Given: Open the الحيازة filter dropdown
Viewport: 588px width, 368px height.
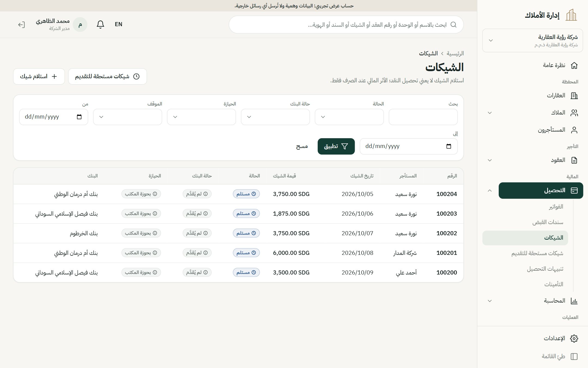Looking at the screenshot, I should point(201,117).
